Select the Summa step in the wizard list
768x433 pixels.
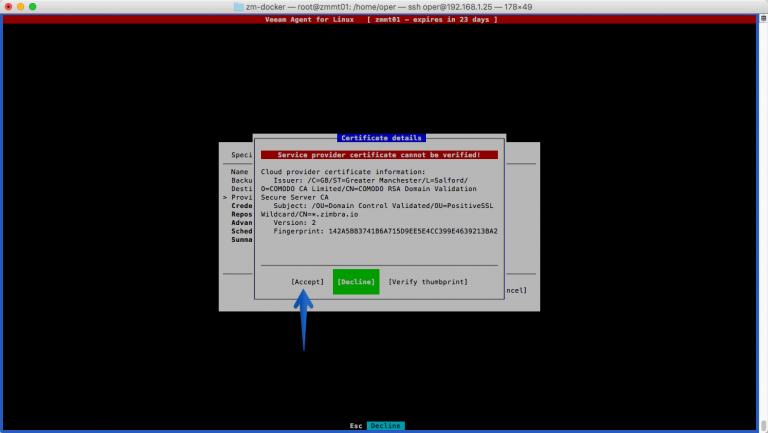(x=242, y=240)
